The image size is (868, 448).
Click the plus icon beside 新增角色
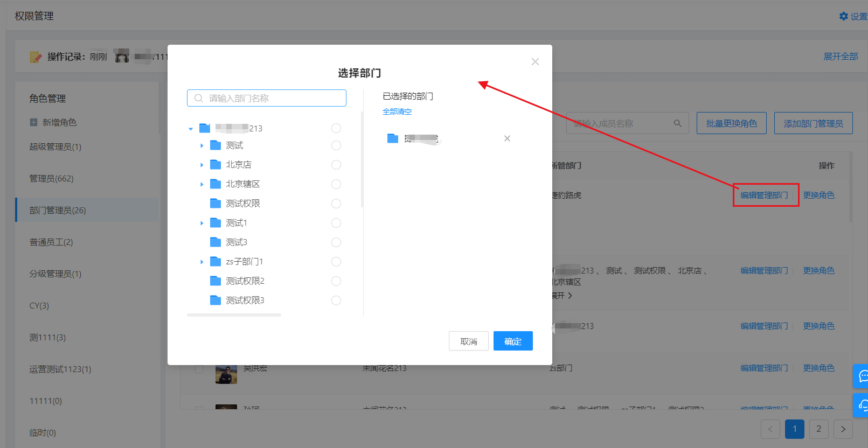(x=33, y=122)
